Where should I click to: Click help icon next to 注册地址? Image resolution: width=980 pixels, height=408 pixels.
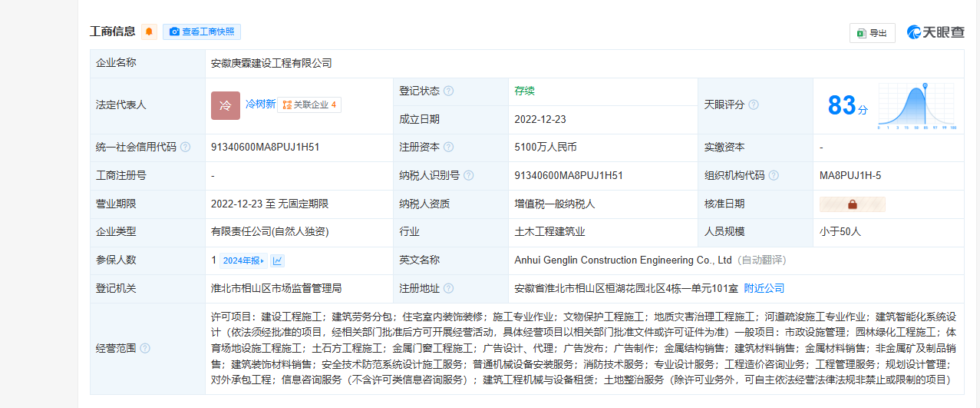[449, 289]
